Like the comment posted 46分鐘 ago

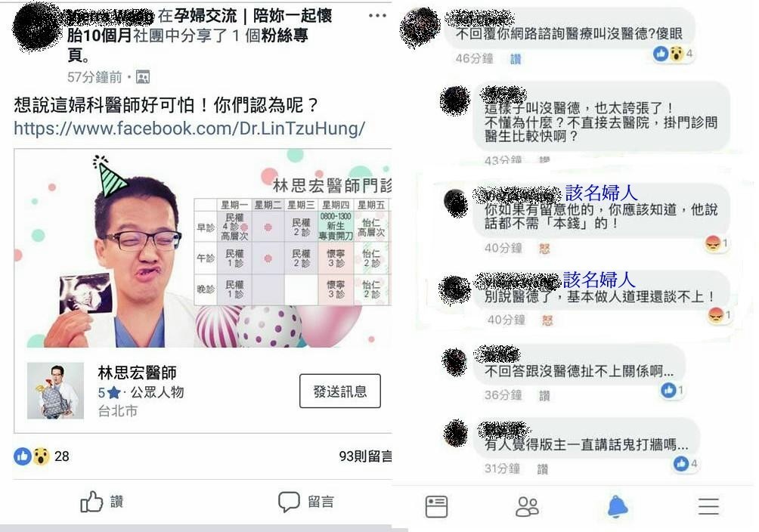click(x=516, y=59)
